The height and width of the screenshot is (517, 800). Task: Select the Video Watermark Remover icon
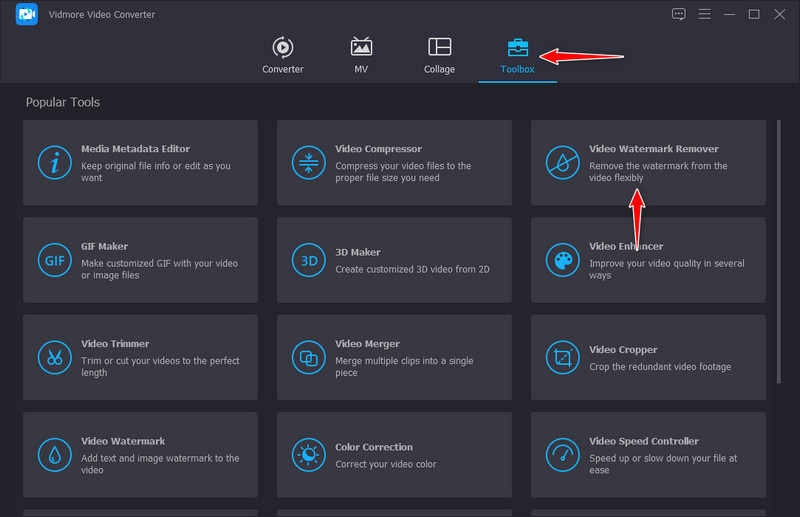(x=562, y=162)
